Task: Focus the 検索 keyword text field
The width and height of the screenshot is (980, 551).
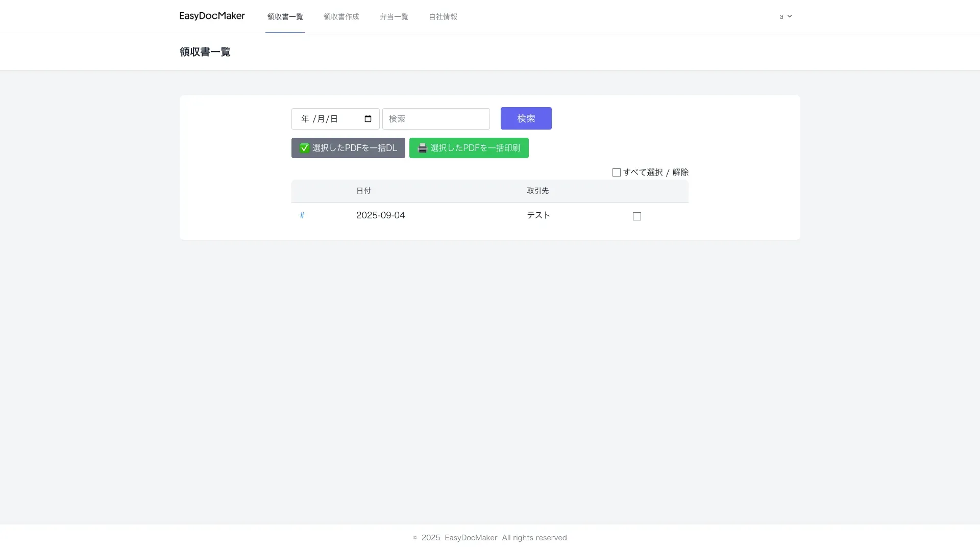Action: [435, 119]
